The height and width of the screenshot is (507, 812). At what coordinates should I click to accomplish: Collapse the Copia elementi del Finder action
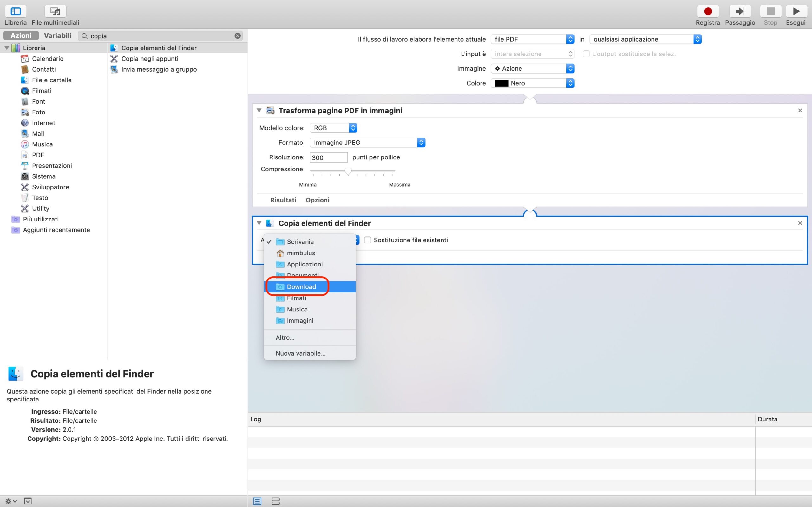pos(259,223)
